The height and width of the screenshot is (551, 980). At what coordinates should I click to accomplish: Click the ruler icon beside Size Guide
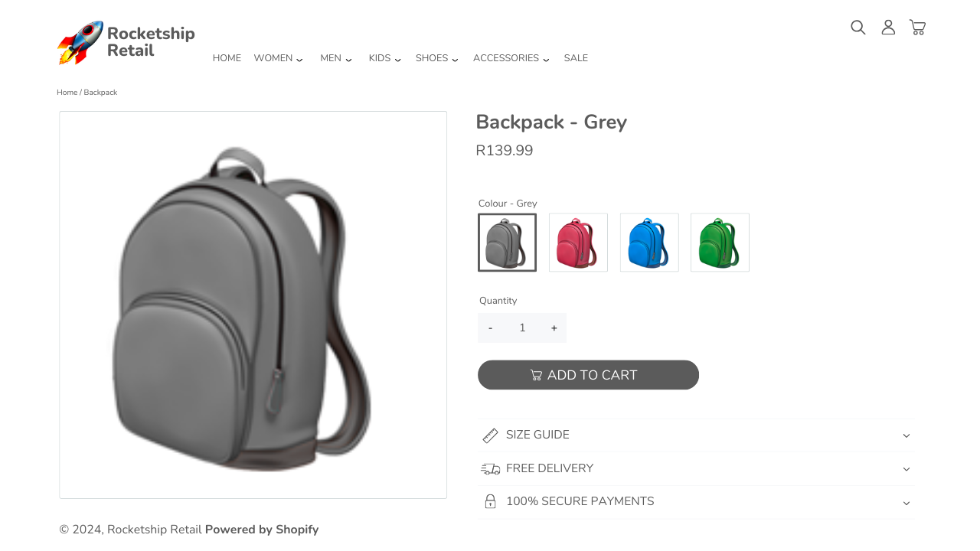[x=490, y=435]
